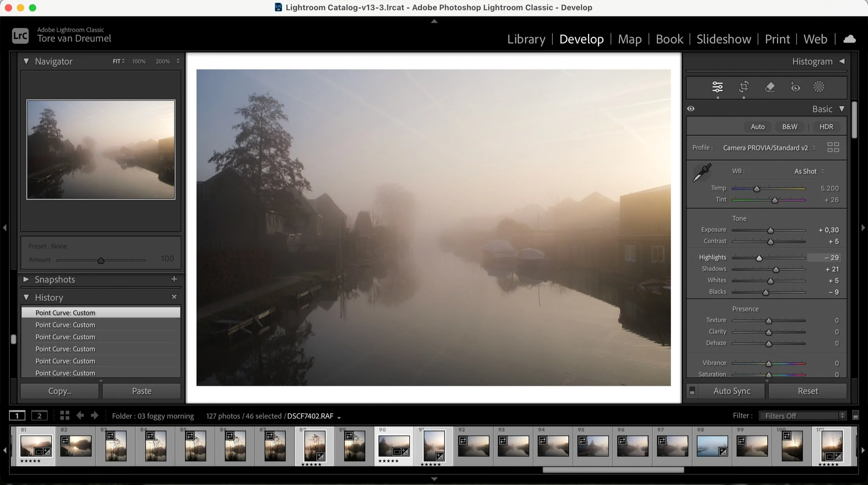Open the Masking tool icon

(x=818, y=87)
